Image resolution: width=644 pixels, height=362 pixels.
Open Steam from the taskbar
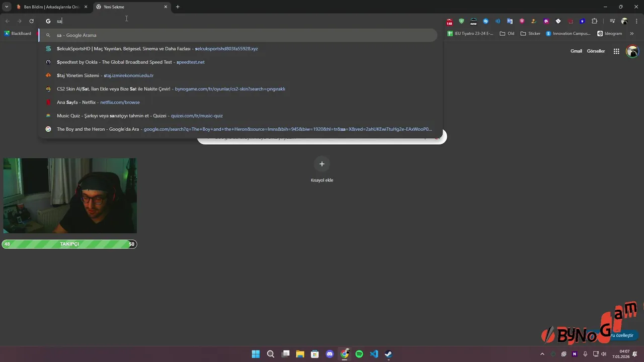tap(389, 354)
